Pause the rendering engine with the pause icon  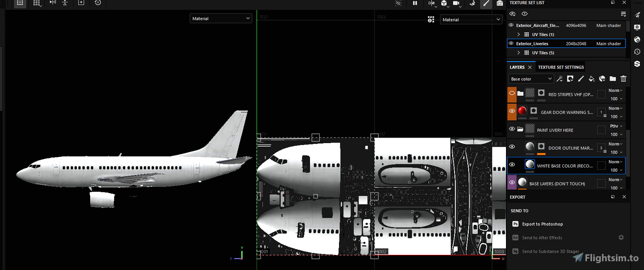414,4
